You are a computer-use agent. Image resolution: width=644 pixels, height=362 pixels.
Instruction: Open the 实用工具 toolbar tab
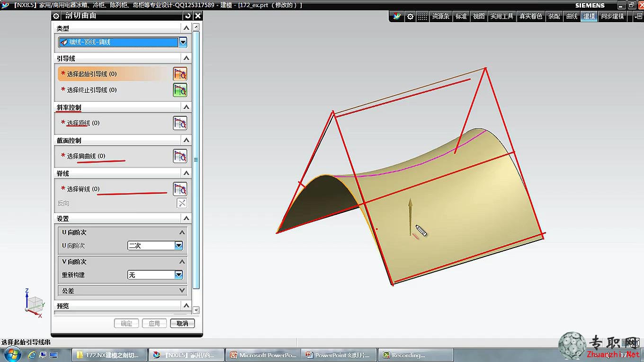point(501,16)
